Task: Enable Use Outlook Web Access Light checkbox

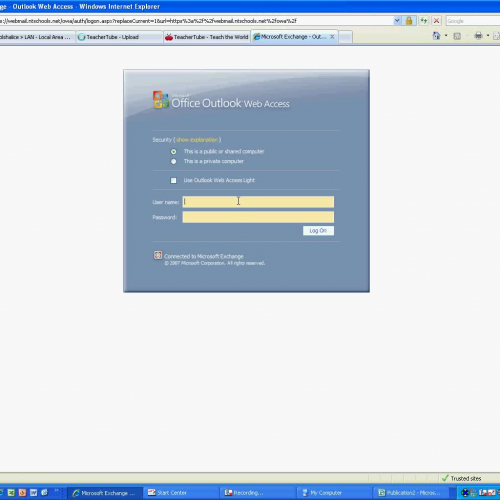Action: pos(173,180)
